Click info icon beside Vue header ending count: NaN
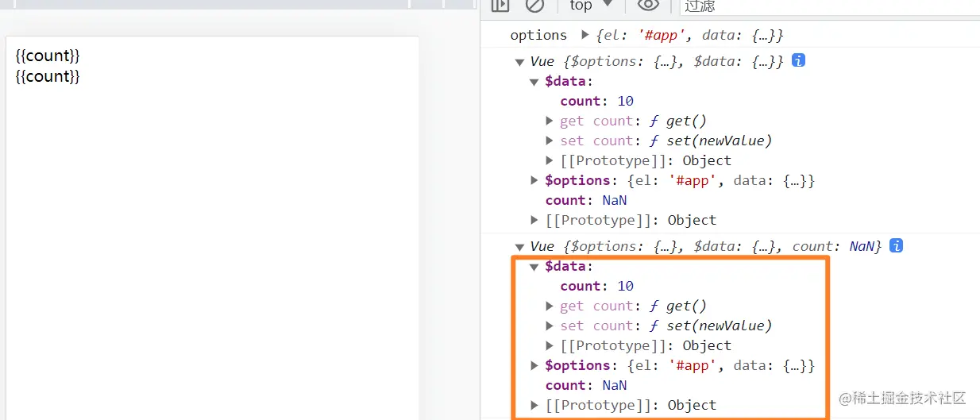The width and height of the screenshot is (980, 420). click(897, 245)
